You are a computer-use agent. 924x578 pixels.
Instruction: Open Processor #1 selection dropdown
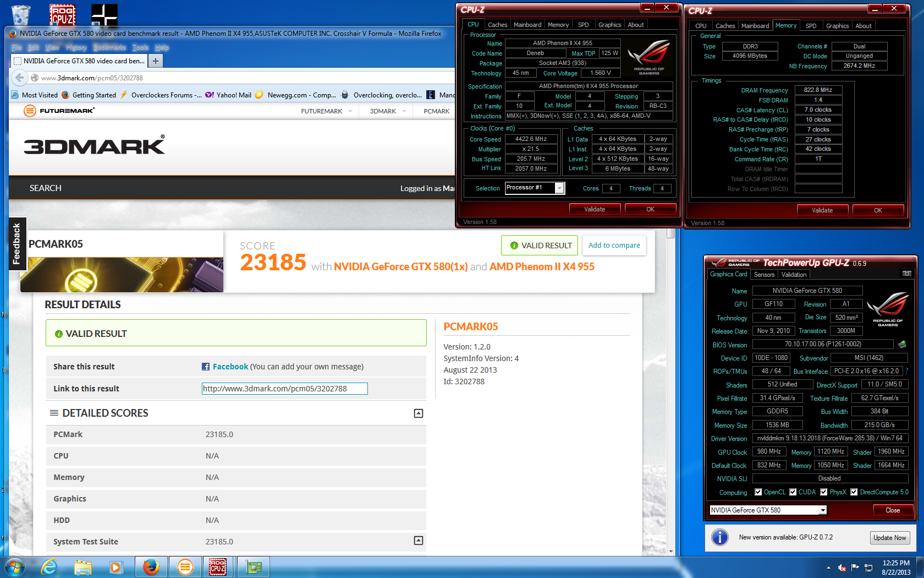[559, 188]
